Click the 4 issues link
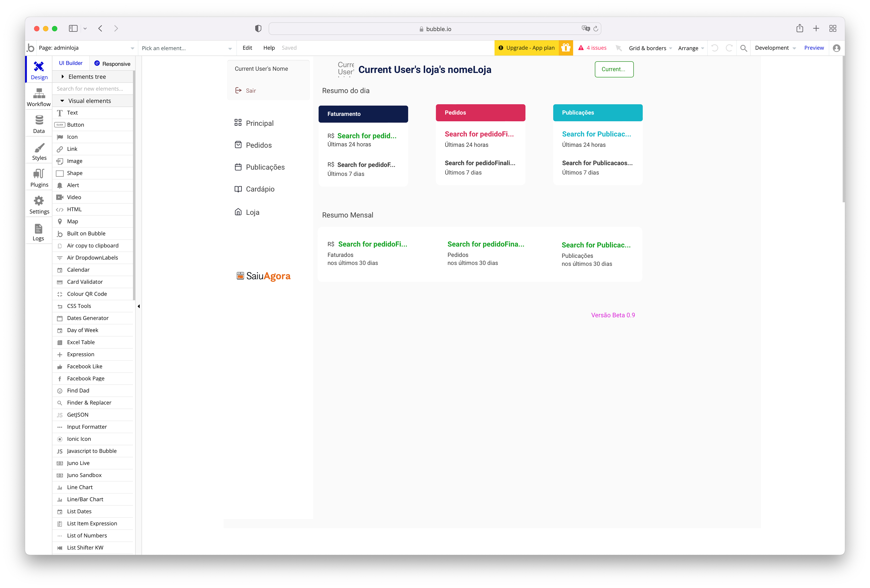 [596, 48]
